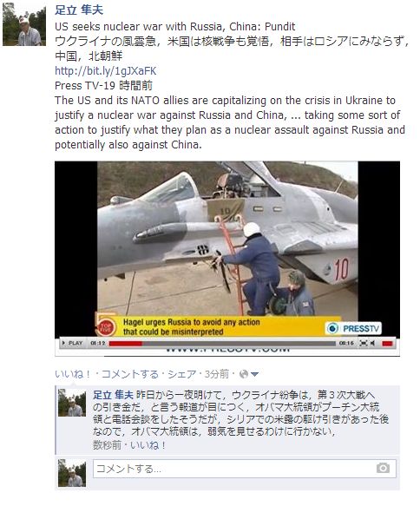The height and width of the screenshot is (506, 420).
Task: Click コメントする link under the post
Action: (130, 374)
